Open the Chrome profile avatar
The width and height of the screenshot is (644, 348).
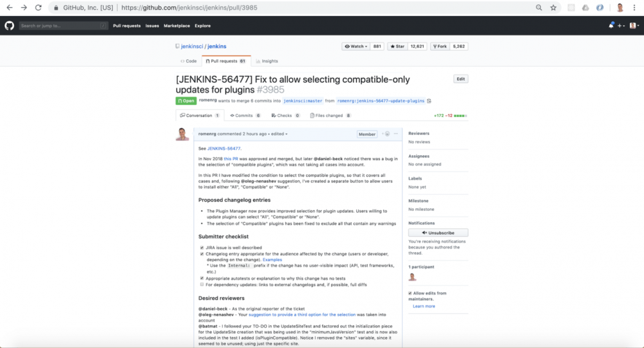(x=620, y=7)
